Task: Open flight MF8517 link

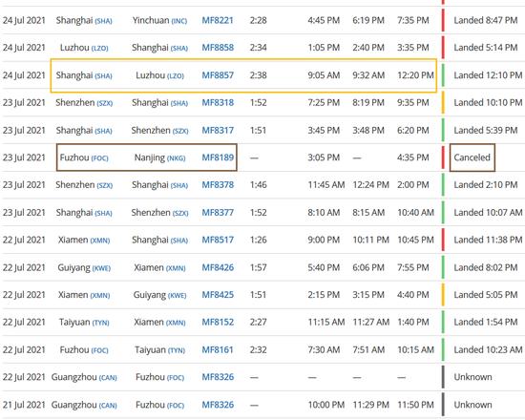Action: tap(218, 241)
